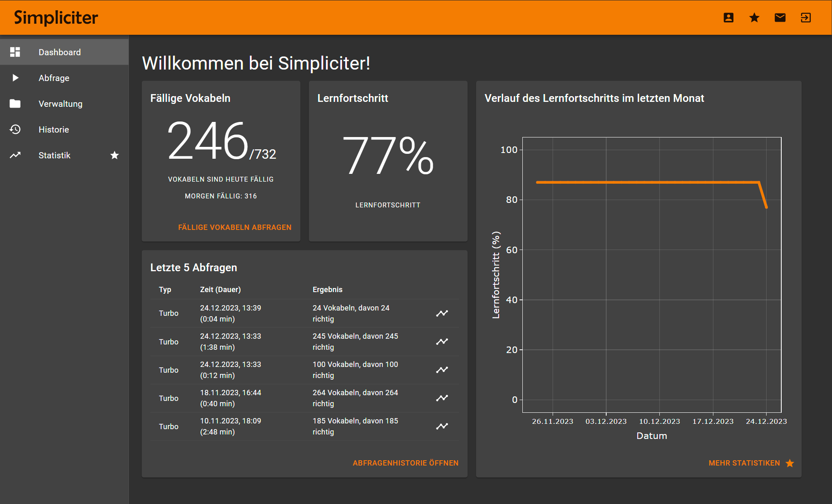Select Dashboard in the sidebar
Screen dimensions: 832x504
(60, 52)
